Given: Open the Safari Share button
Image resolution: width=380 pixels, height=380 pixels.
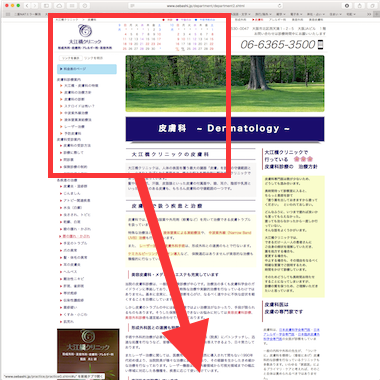Looking at the screenshot, I should tap(360, 6).
